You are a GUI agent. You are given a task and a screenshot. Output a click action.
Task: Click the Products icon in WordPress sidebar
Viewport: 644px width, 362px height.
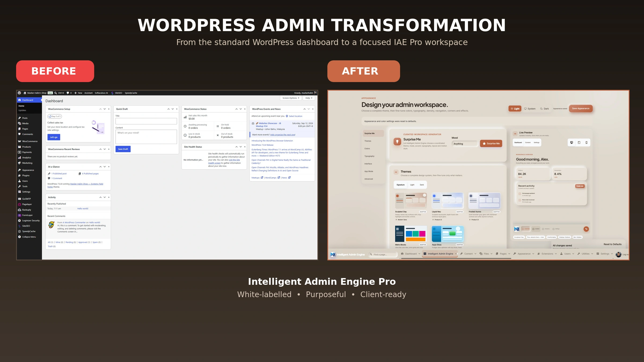19,147
